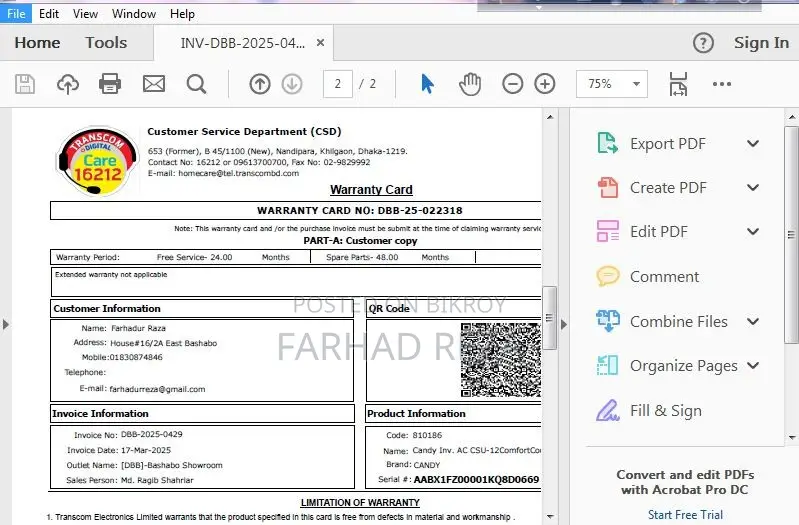Viewport: 799px width, 525px height.
Task: Expand the left navigation pane arrow
Action: (6, 324)
